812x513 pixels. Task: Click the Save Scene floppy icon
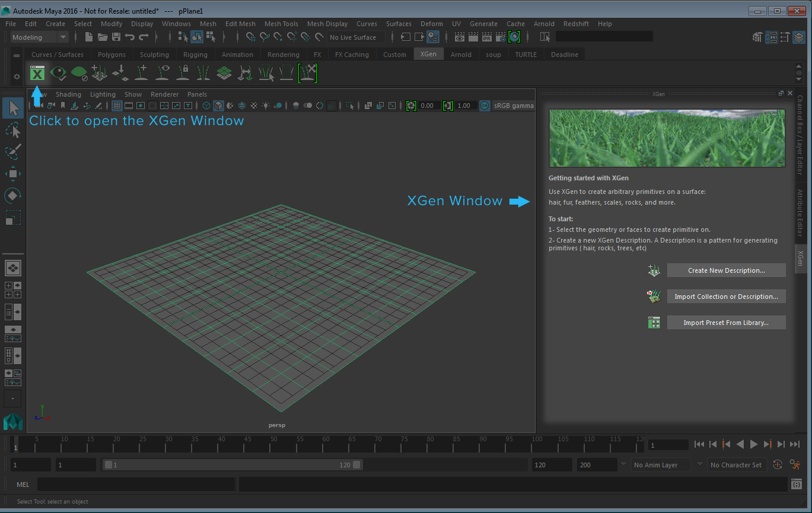[116, 37]
